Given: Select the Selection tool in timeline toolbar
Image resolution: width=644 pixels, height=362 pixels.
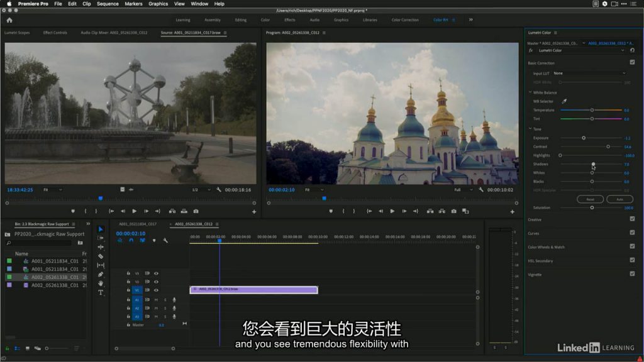Looking at the screenshot, I should pyautogui.click(x=101, y=229).
